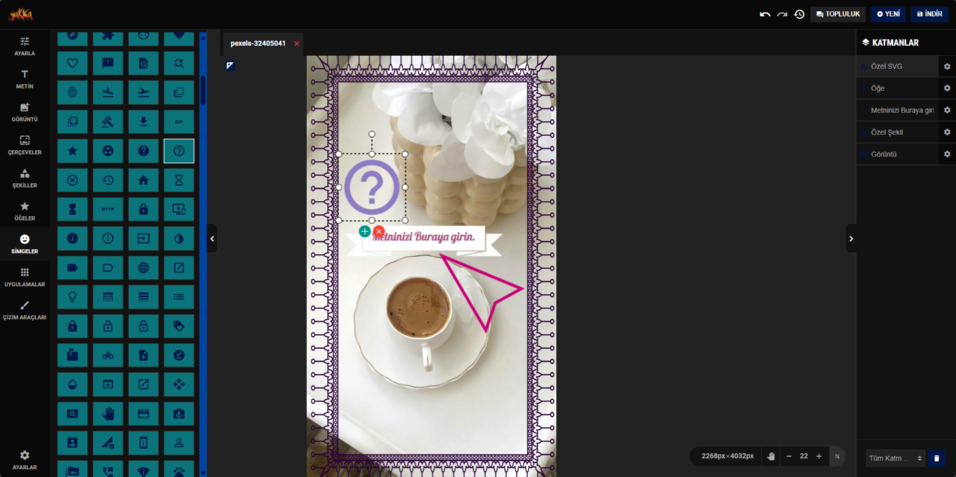The image size is (956, 477).
Task: Insert the four-way move arrows icon
Action: pos(179,384)
